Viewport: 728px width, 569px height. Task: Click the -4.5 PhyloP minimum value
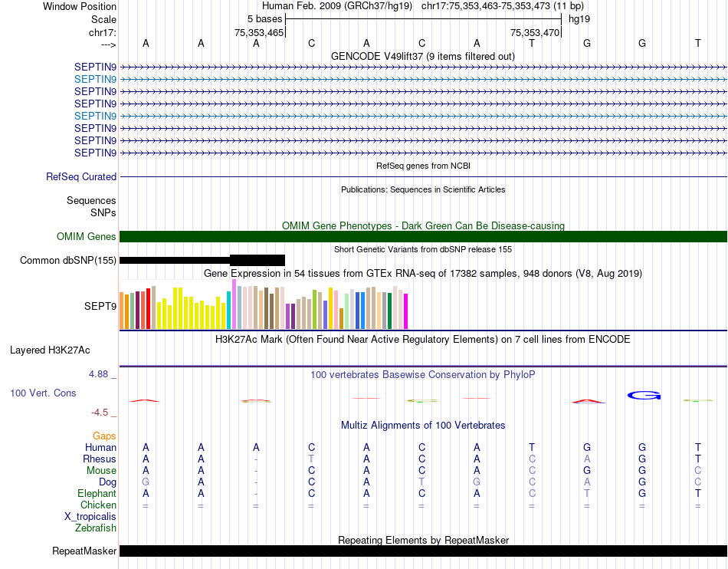[100, 413]
